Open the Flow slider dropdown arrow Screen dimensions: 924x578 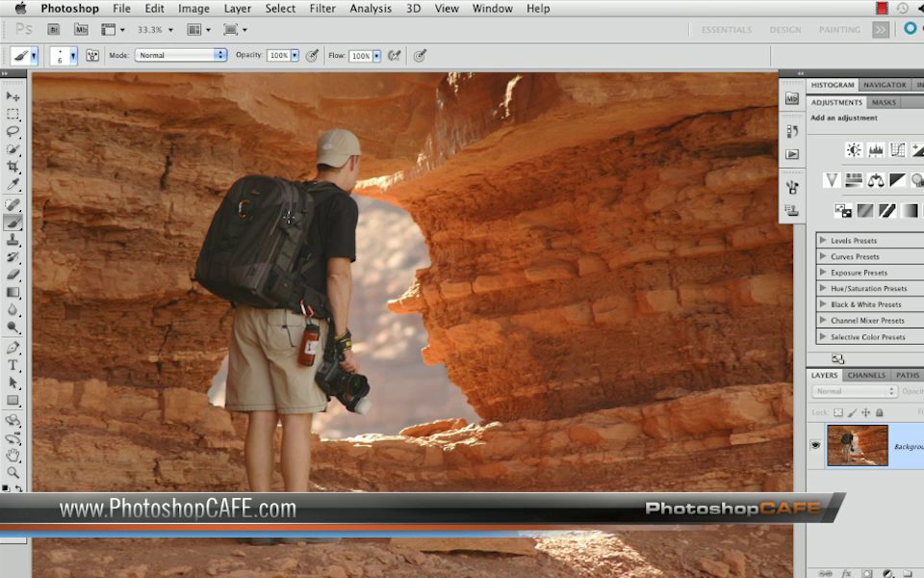click(376, 56)
